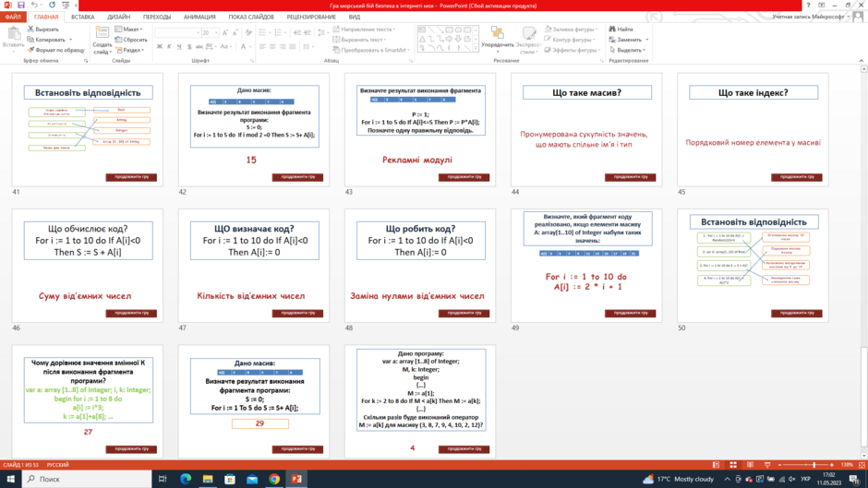Click the Cut (Вырезать) scissors icon
The width and height of the screenshot is (868, 488).
click(31, 30)
